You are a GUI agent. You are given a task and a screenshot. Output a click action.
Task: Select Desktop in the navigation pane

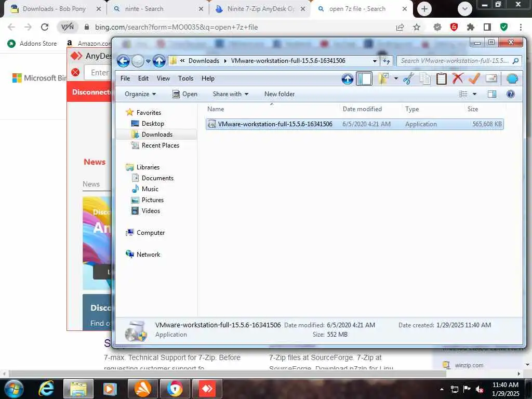point(153,124)
